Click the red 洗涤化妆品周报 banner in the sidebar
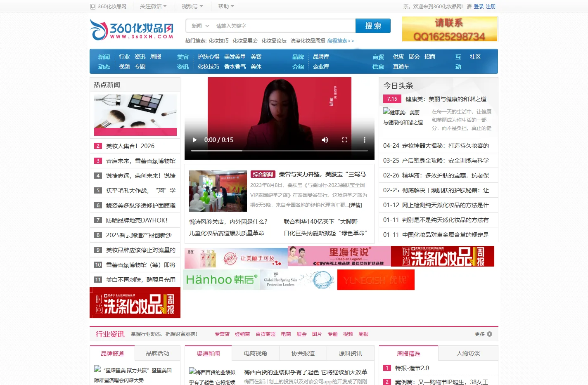The height and width of the screenshot is (385, 588). [135, 302]
